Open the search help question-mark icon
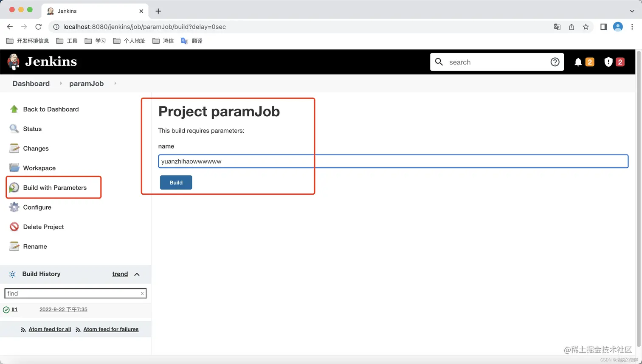 (555, 62)
